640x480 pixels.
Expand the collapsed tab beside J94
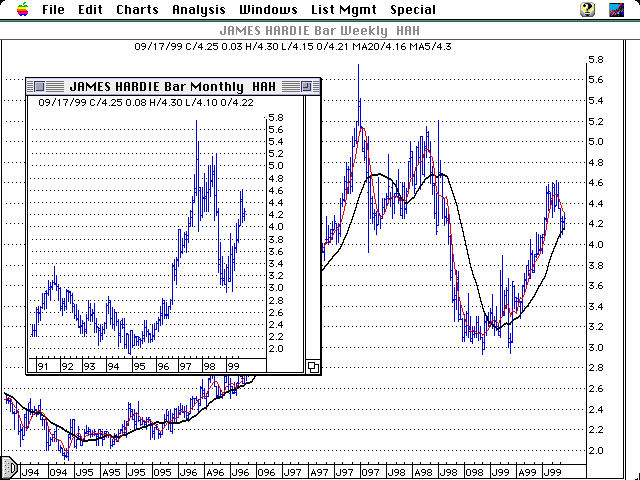9,467
